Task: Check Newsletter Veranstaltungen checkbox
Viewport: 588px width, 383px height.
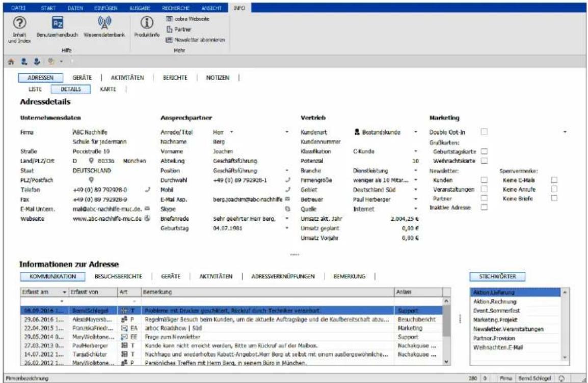Action: tap(484, 189)
